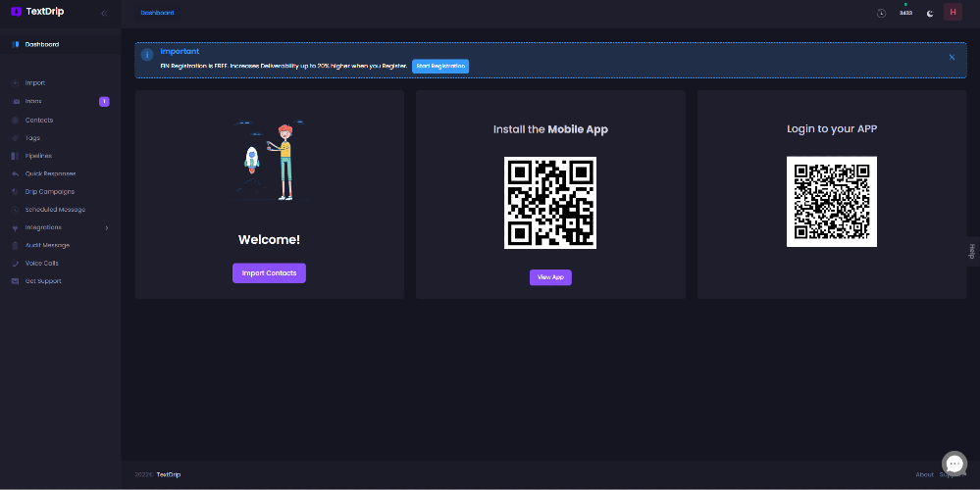Go to Contacts in the sidebar
This screenshot has width=980, height=490.
(39, 120)
